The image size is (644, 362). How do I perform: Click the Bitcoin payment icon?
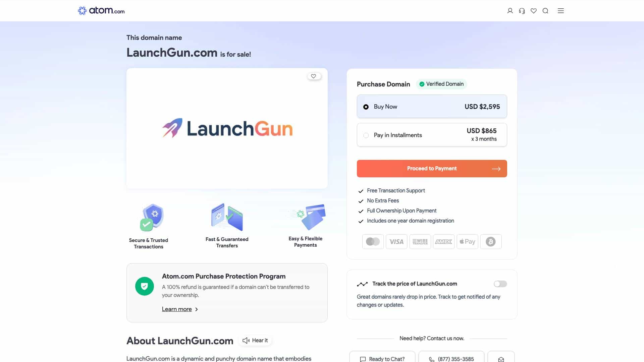(491, 241)
